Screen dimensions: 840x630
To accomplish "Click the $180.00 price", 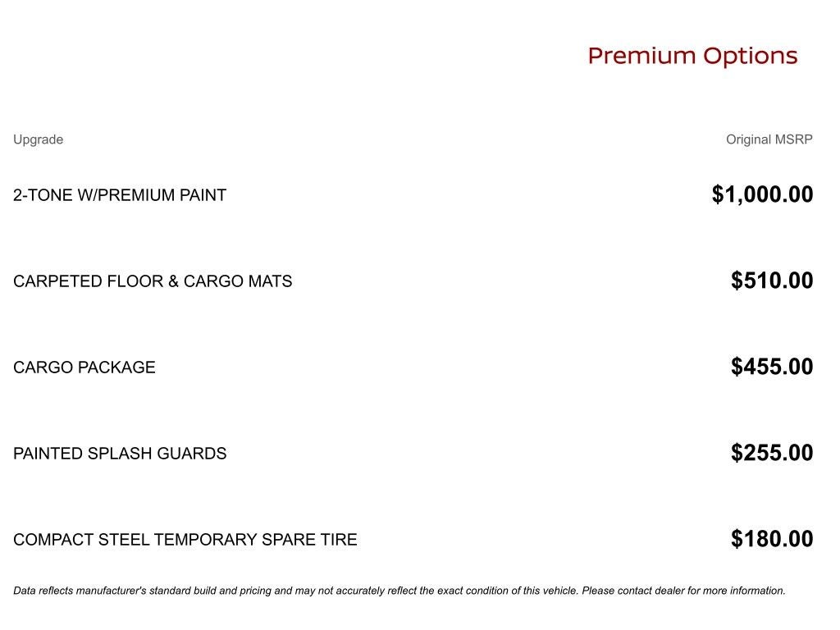I will coord(772,539).
